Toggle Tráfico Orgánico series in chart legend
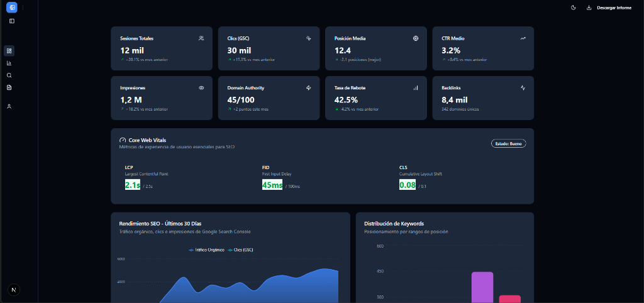The width and height of the screenshot is (644, 303). coord(206,250)
